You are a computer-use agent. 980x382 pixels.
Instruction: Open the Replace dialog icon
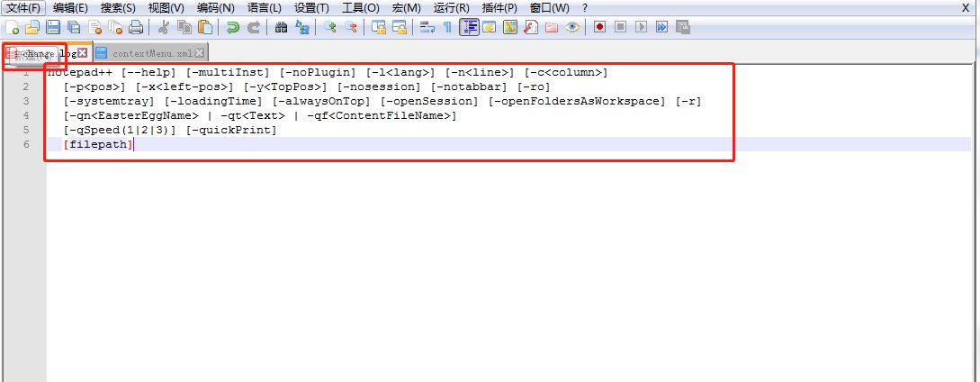[301, 27]
